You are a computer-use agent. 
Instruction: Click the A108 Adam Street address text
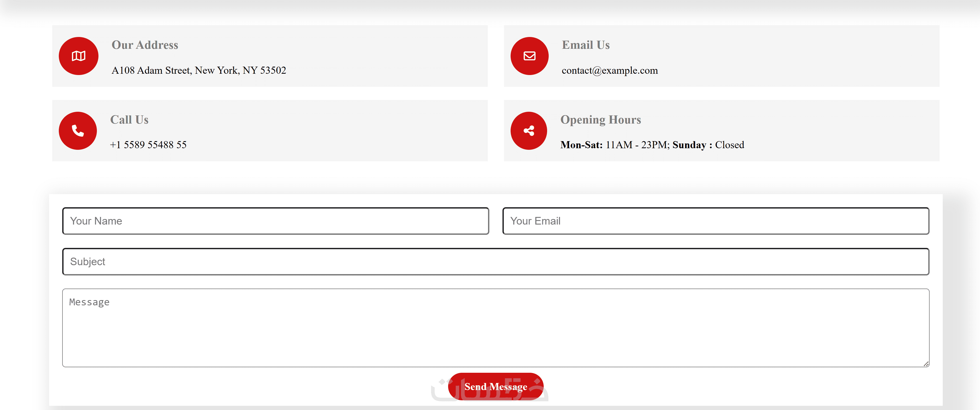[198, 70]
